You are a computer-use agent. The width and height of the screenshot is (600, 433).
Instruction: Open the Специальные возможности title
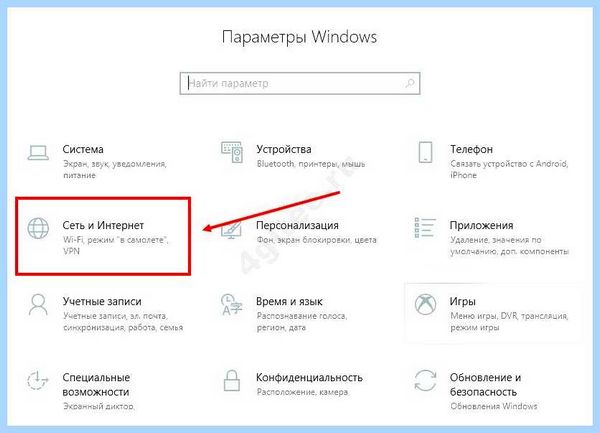[x=96, y=385]
